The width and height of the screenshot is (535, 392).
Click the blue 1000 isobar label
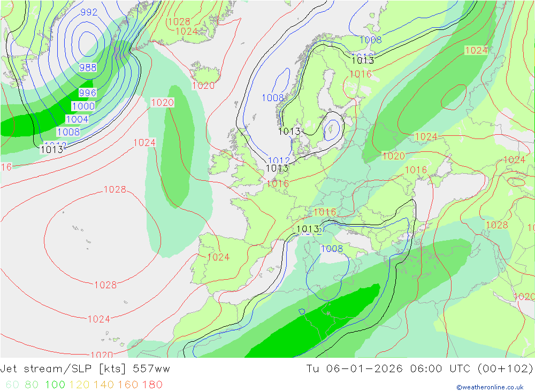coord(83,106)
